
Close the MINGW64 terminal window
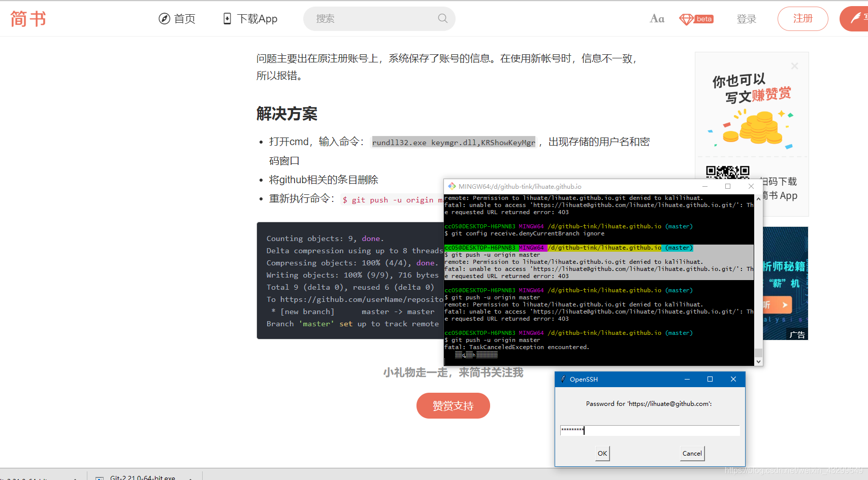tap(751, 186)
